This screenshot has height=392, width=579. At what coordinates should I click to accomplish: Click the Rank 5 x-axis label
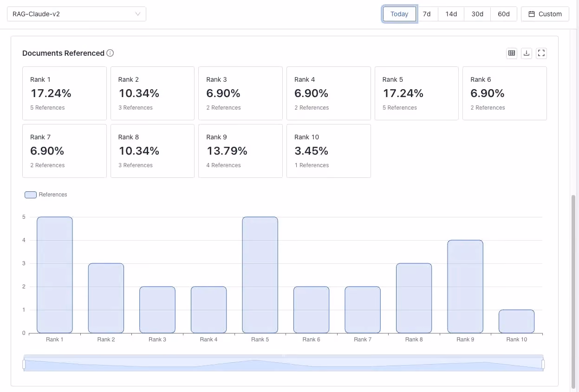[x=260, y=340]
